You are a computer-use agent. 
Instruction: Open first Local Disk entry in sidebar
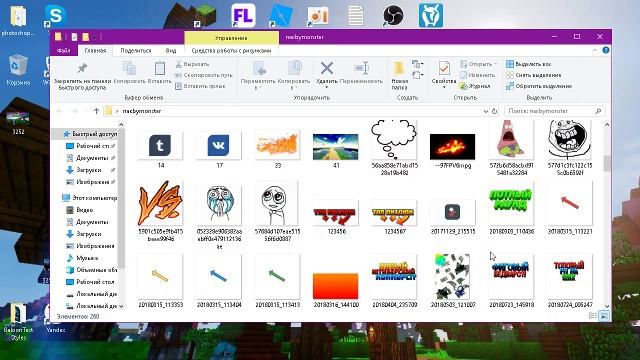click(x=91, y=294)
